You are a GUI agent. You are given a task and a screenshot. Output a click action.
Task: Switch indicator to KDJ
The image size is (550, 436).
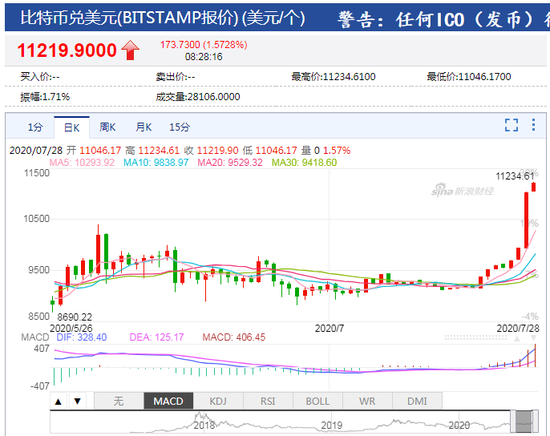[x=218, y=401]
